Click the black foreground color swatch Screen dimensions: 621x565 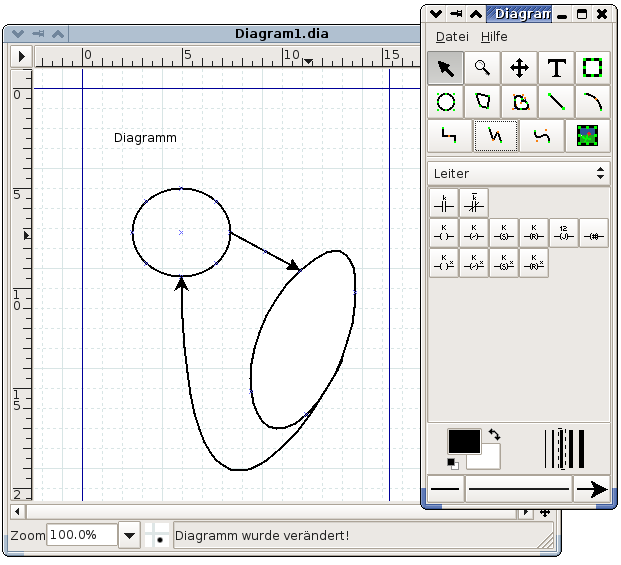tap(464, 441)
